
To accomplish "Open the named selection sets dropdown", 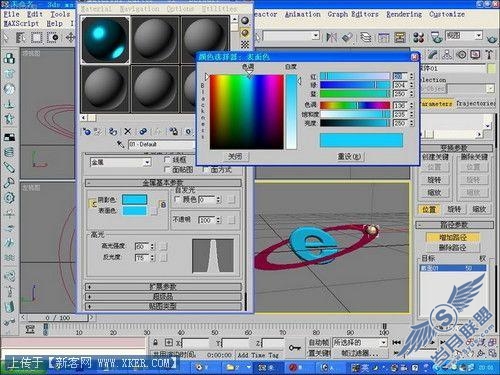I will tap(291, 35).
